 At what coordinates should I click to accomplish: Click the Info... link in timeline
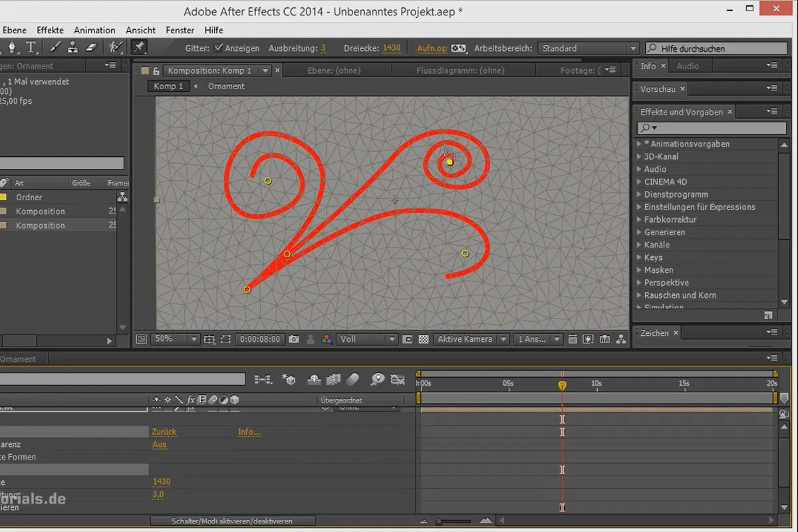point(249,432)
